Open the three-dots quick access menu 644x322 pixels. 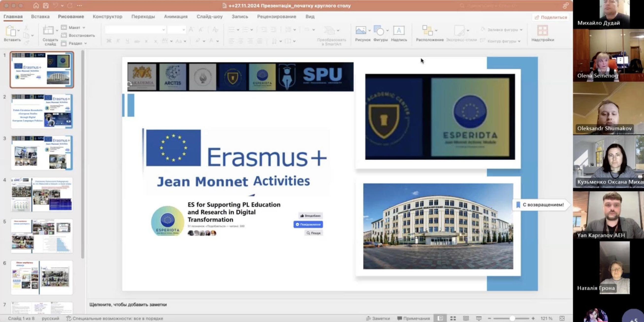click(79, 5)
